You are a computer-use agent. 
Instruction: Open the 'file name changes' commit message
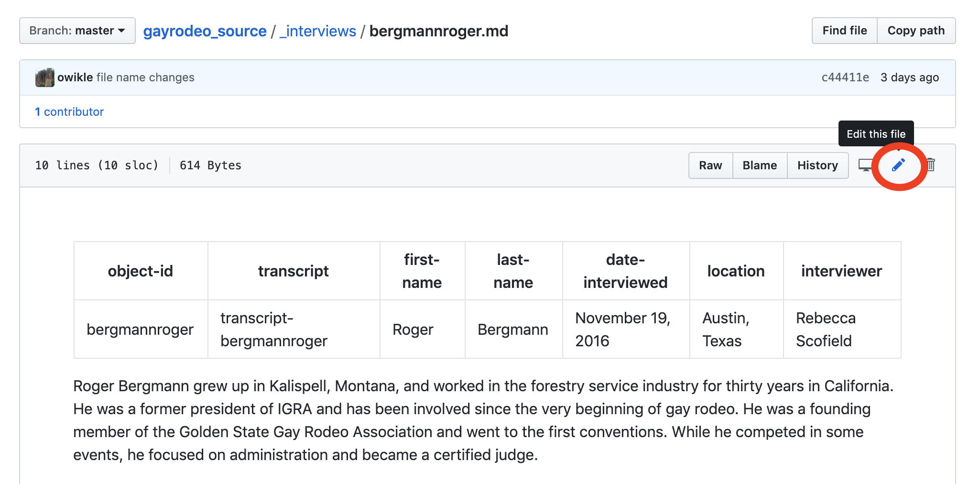[x=145, y=77]
